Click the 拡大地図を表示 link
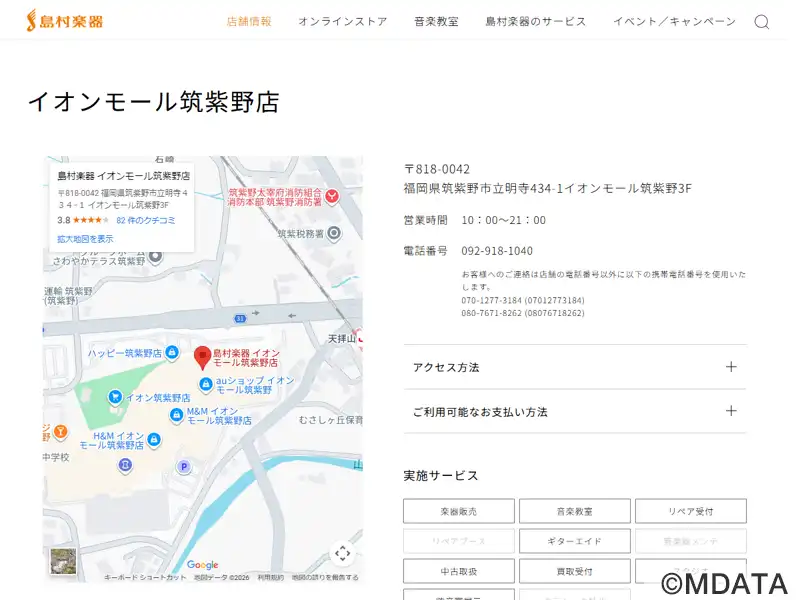This screenshot has height=600, width=800. (x=85, y=239)
